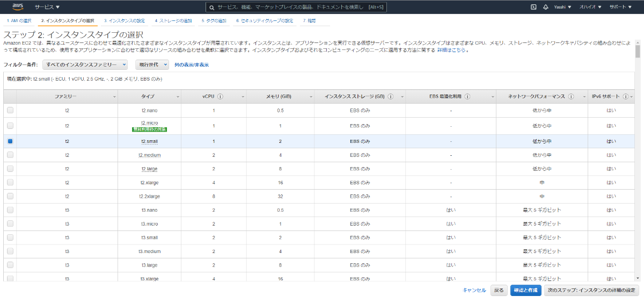Screen dimensions: 644x303
Task: Click the 無料利用枠の対象 green badge
Action: tap(150, 129)
